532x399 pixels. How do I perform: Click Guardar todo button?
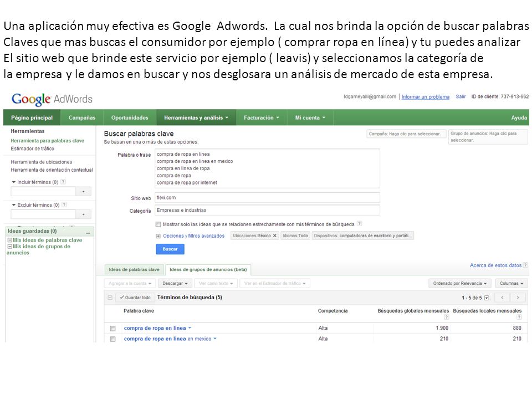135,298
